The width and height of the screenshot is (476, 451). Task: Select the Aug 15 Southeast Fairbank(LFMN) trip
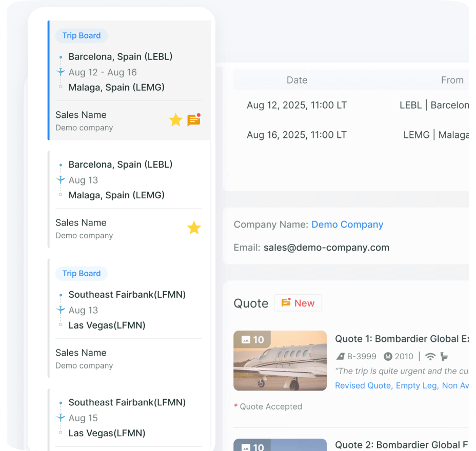coord(129,420)
